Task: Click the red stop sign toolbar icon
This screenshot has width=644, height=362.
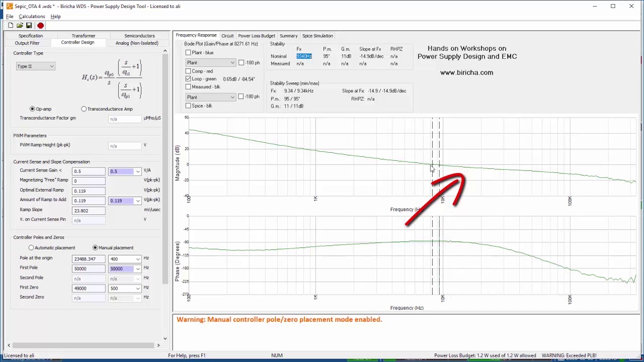Action: pos(40,26)
